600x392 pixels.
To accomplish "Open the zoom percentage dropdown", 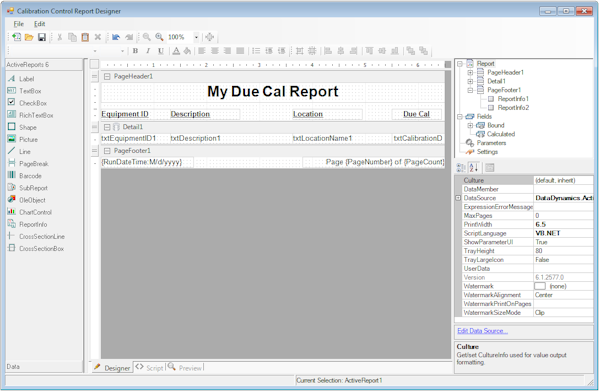I will click(196, 37).
